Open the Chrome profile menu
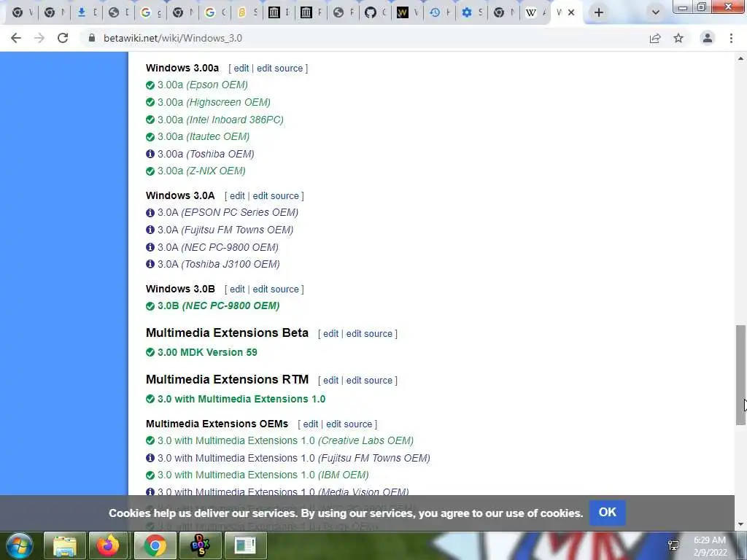The image size is (747, 560). point(708,38)
